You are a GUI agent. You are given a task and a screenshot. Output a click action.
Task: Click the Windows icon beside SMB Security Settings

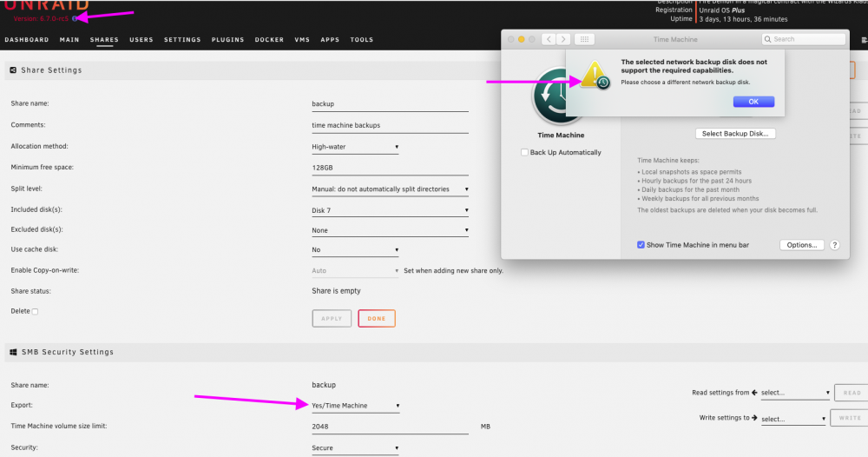point(13,352)
